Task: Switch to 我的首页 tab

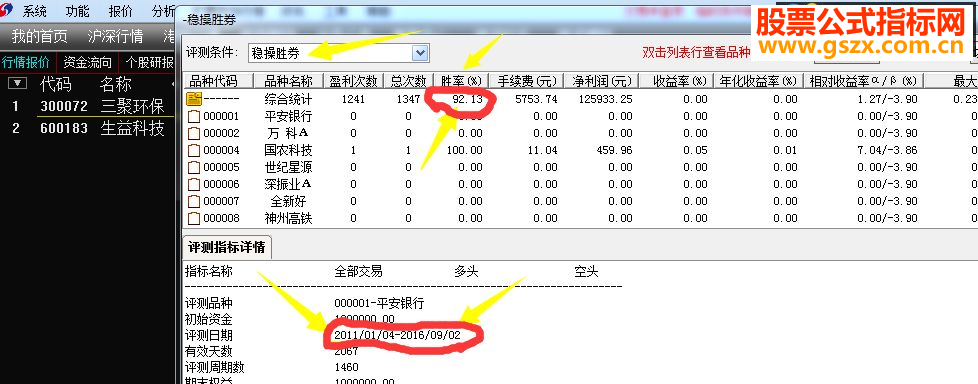Action: point(39,36)
